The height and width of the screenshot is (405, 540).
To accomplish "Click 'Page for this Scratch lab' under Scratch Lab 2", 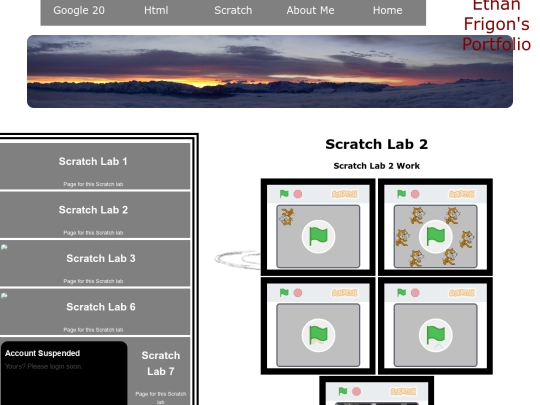I will (x=93, y=233).
